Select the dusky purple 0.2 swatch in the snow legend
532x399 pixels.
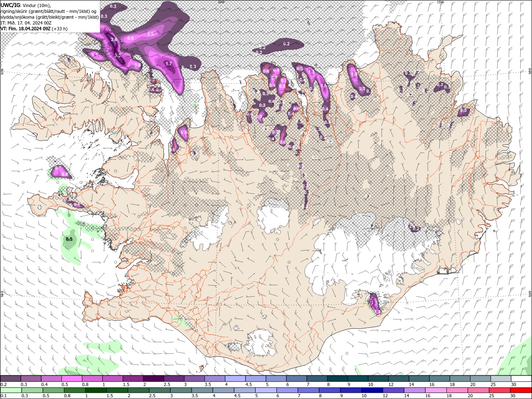pos(10,379)
